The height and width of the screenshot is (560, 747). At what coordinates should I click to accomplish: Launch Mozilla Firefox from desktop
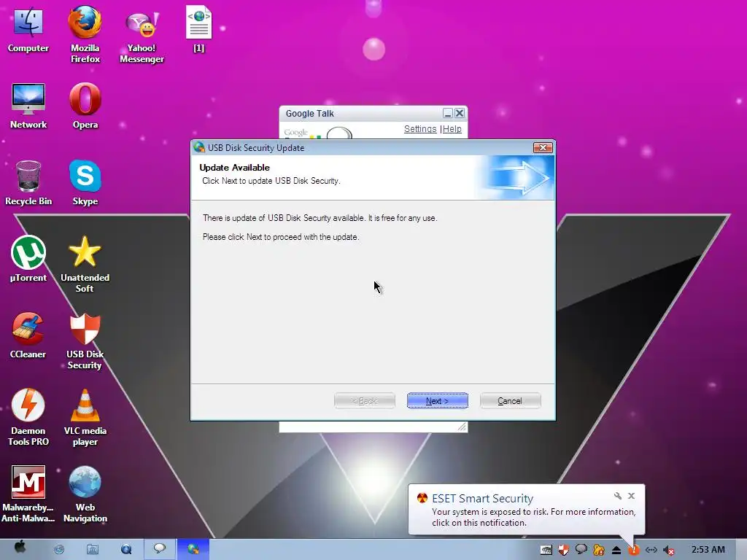point(85,34)
